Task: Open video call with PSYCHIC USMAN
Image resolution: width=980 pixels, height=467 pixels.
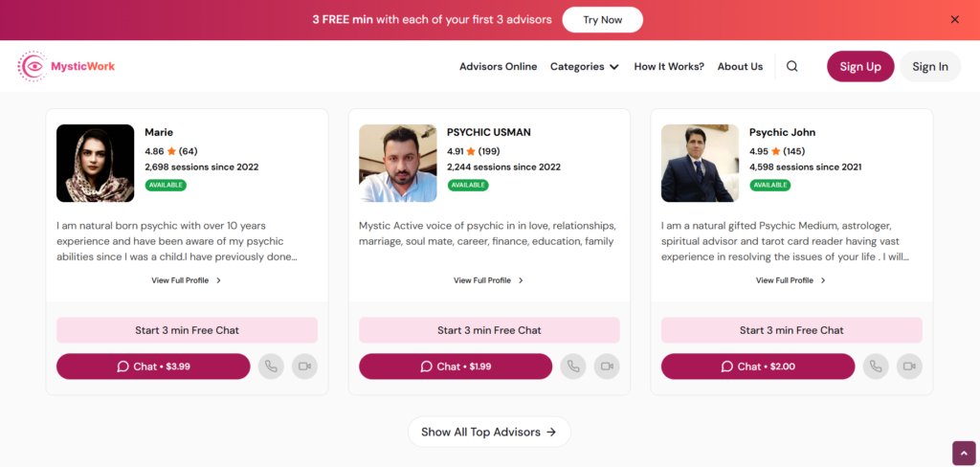Action: pos(607,367)
